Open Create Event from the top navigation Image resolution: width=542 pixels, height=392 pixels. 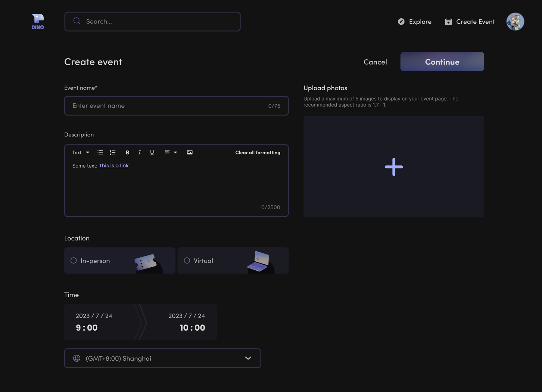[470, 22]
